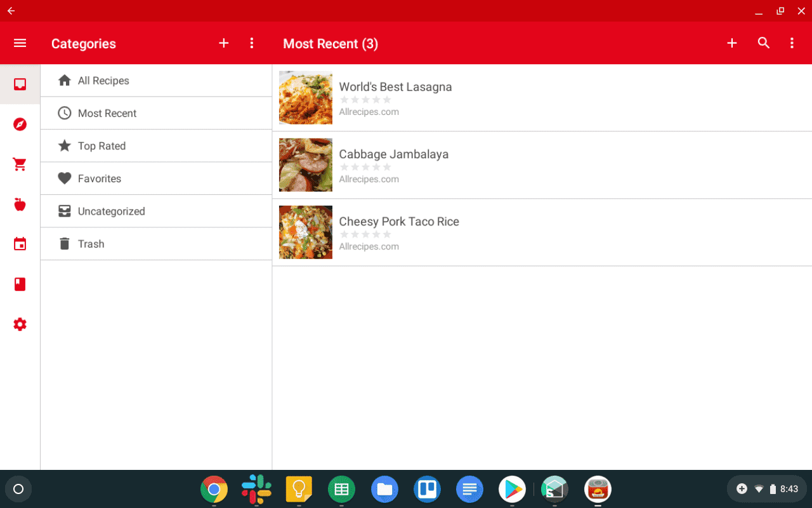Launch the Play Store from the shelf
Viewport: 812px width, 508px height.
tap(511, 489)
